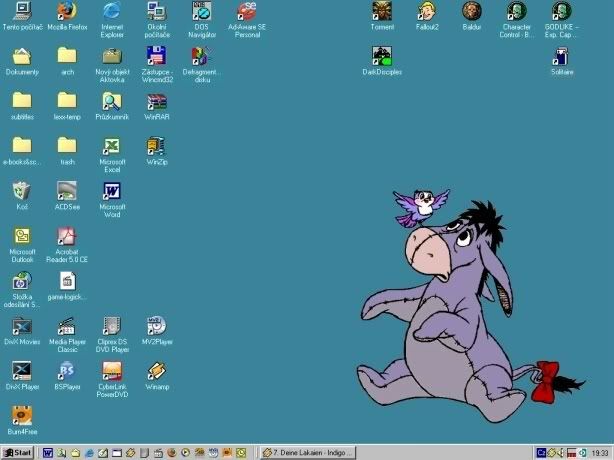Launch Cliprex DS DVD Player
Viewport: 614px width, 460px height.
click(x=112, y=335)
